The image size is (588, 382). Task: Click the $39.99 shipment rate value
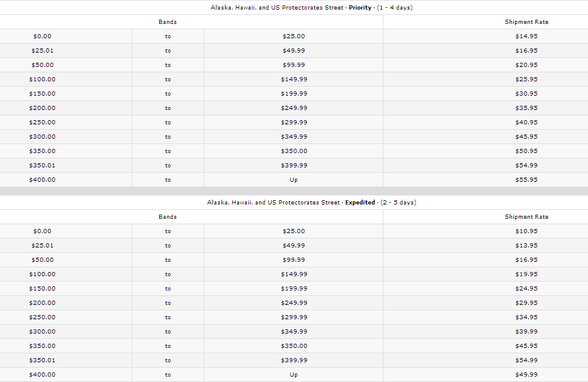point(526,332)
